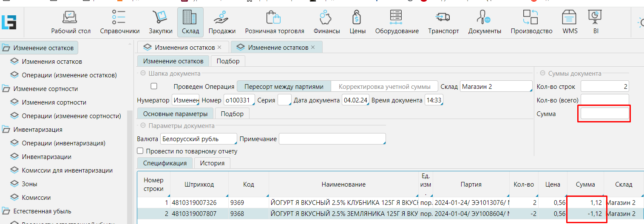Screen dimensions: 644x224
Task: Open Инвентаризации in the sidebar tree
Action: (47, 157)
